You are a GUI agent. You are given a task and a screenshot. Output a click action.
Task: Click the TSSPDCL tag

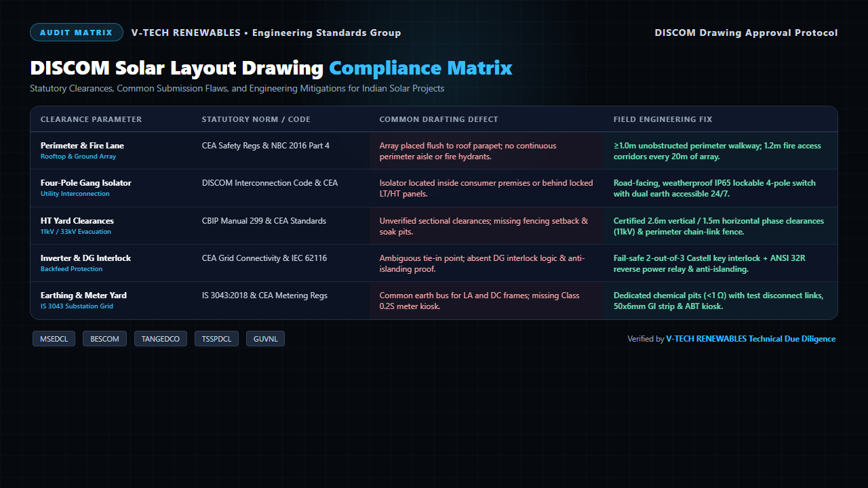pos(216,339)
